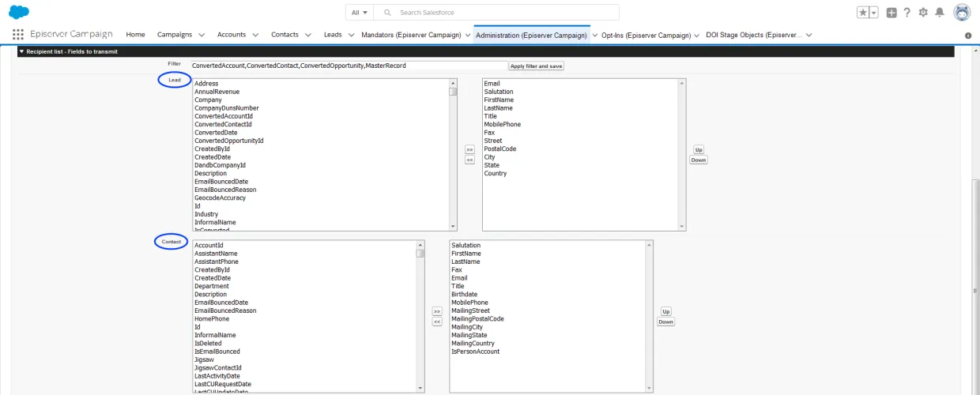Expand the Mandators tab chevron
This screenshot has height=395, width=980.
(x=467, y=35)
